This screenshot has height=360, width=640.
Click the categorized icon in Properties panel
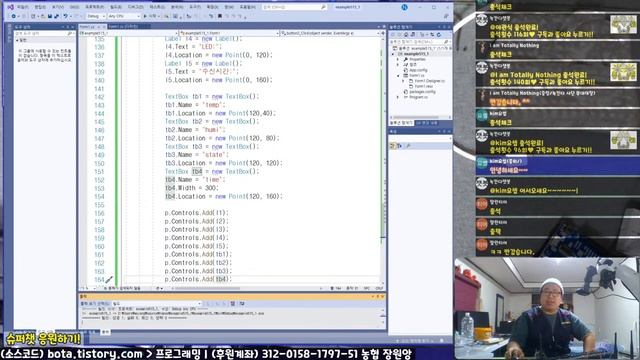[x=393, y=146]
